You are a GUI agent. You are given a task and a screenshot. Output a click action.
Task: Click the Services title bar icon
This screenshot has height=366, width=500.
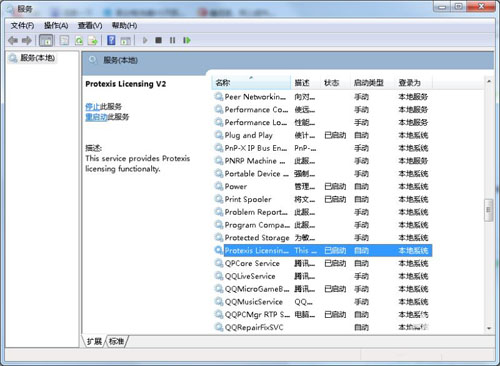pyautogui.click(x=10, y=9)
